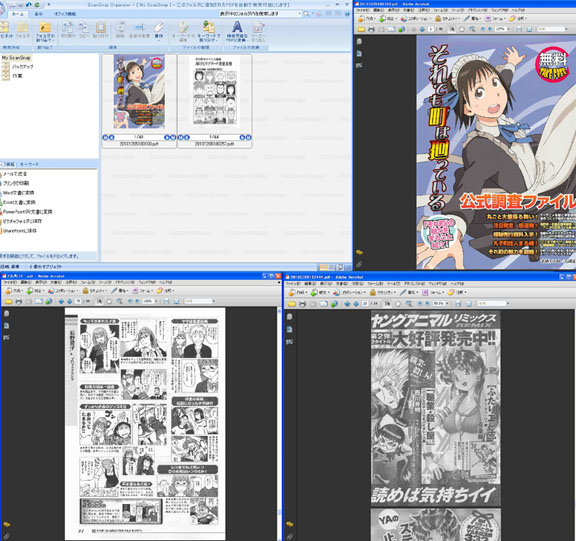This screenshot has height=541, width=576.
Task: Click Paste clipboard icon in ScanSnap ribbon
Action: click(x=101, y=28)
